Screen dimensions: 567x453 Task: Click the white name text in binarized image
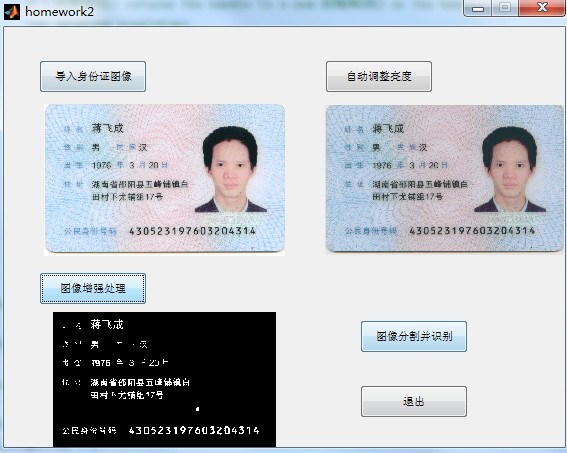[107, 324]
